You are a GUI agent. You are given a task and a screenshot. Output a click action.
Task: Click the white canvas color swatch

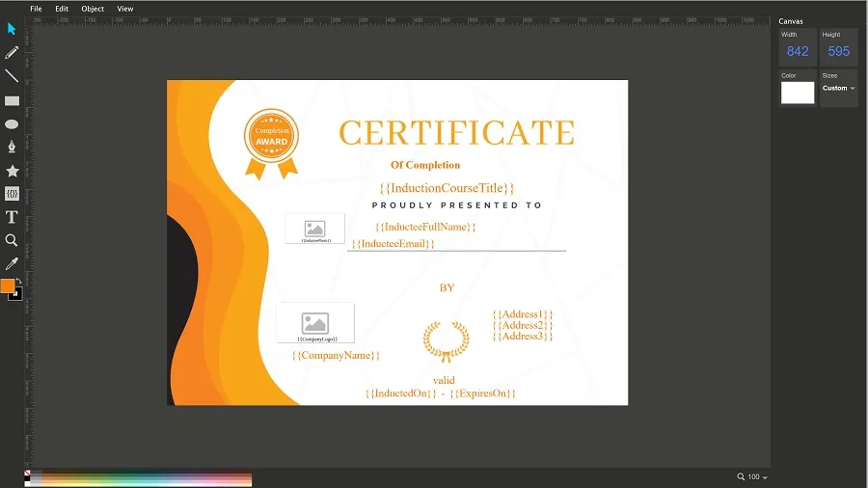point(798,93)
